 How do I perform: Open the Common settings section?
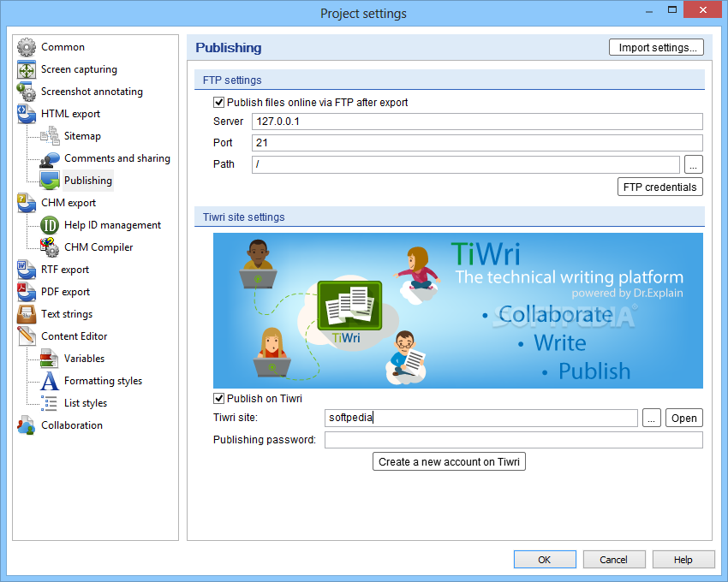(x=63, y=47)
